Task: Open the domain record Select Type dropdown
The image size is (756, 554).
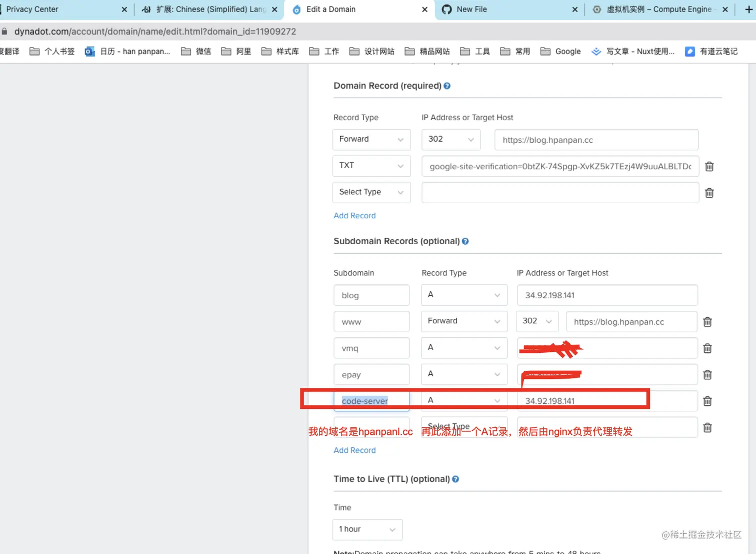Action: [371, 193]
